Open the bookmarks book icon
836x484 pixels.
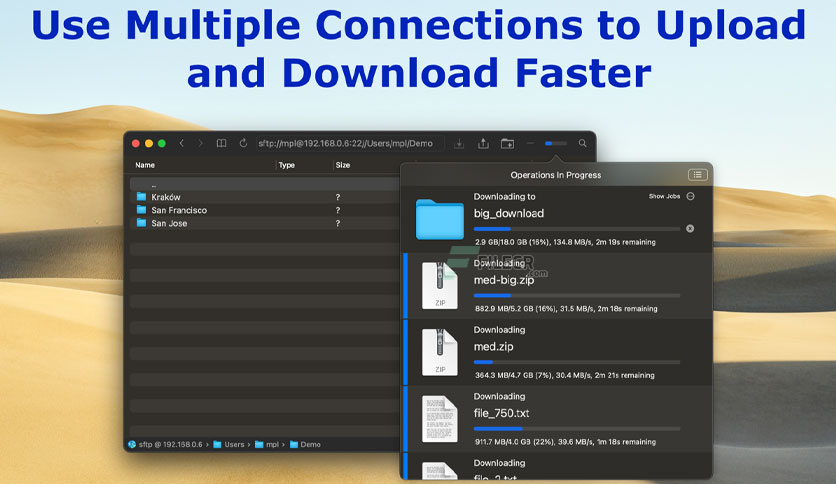click(x=221, y=143)
